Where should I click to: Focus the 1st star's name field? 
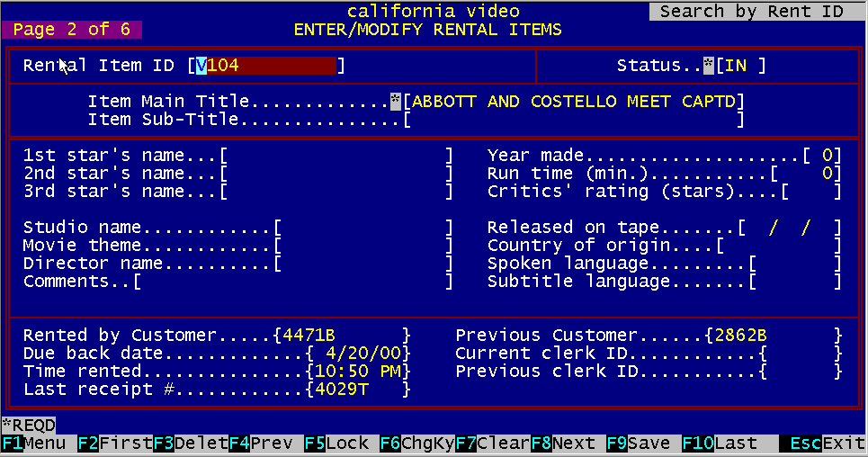[x=336, y=156]
